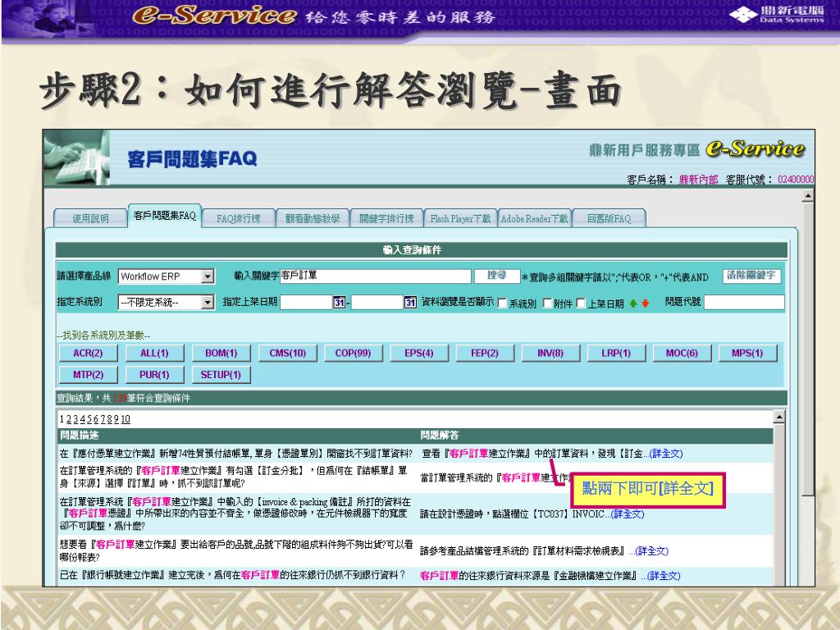Screen dimensions: 840x630
Task: Switch to the 關鍵字排行榜 tab
Action: click(x=386, y=218)
